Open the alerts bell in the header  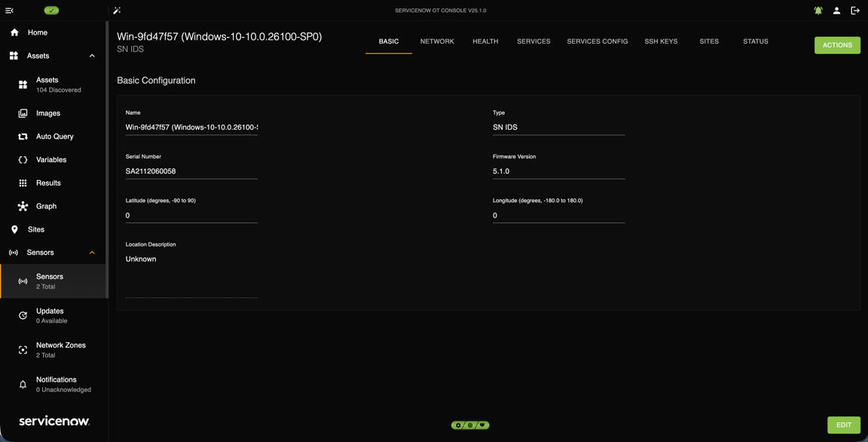click(818, 11)
